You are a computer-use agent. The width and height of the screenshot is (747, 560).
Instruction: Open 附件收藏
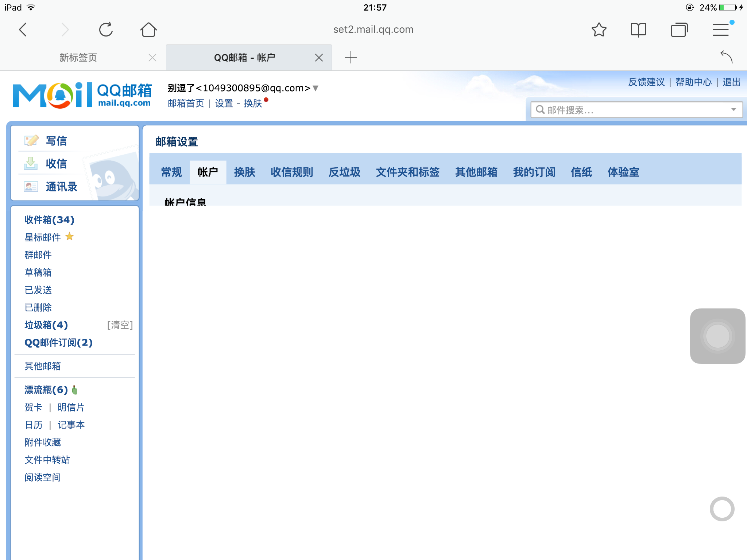pos(42,442)
